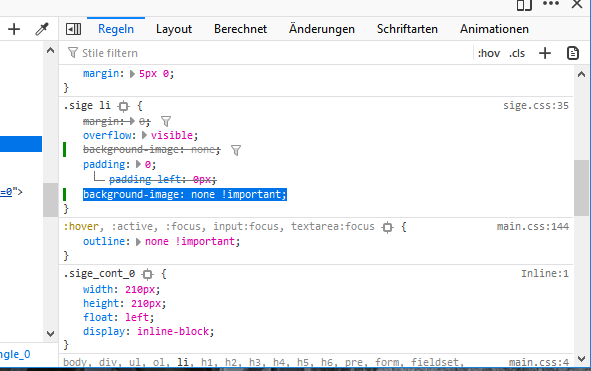Click the .sige li selector text

(x=87, y=106)
